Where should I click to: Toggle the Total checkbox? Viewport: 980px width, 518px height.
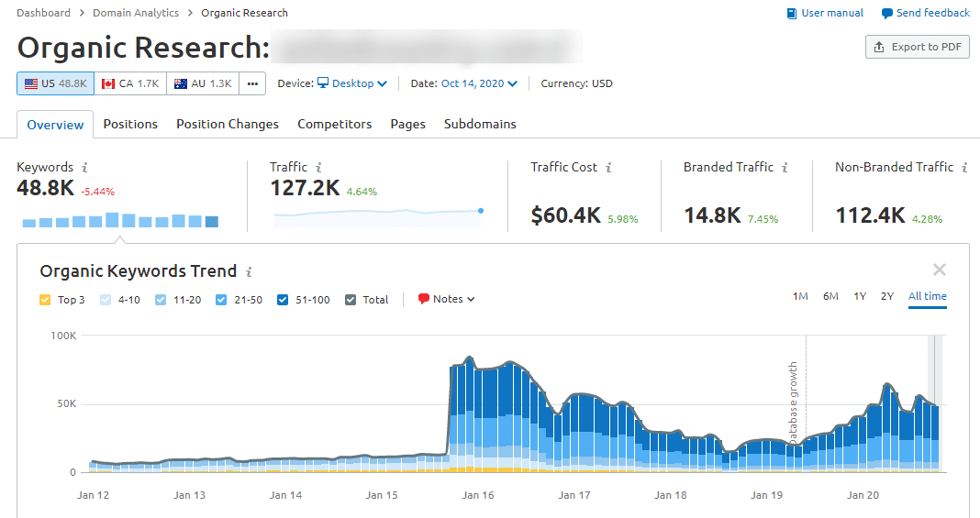351,300
